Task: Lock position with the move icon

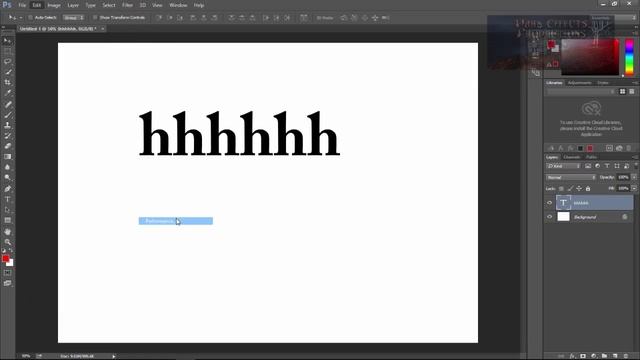Action: pyautogui.click(x=579, y=189)
